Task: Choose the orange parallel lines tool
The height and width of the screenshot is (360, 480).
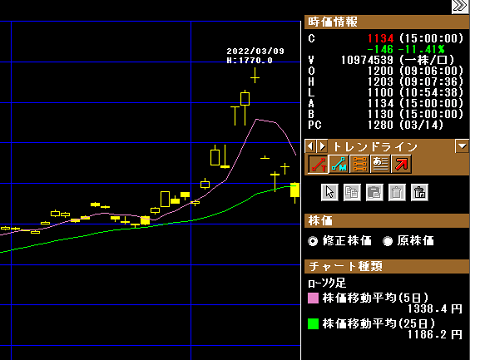Action: pyautogui.click(x=359, y=164)
